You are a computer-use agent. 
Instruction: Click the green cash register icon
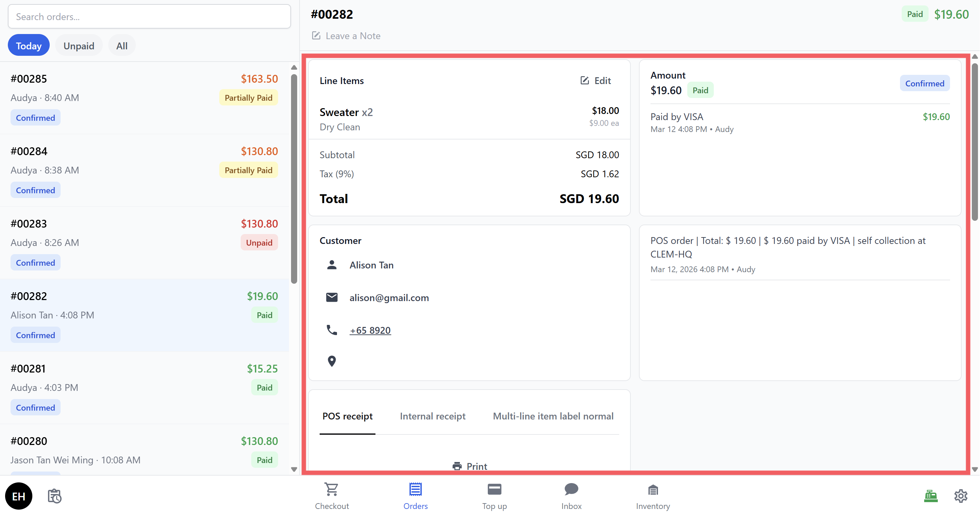click(931, 496)
